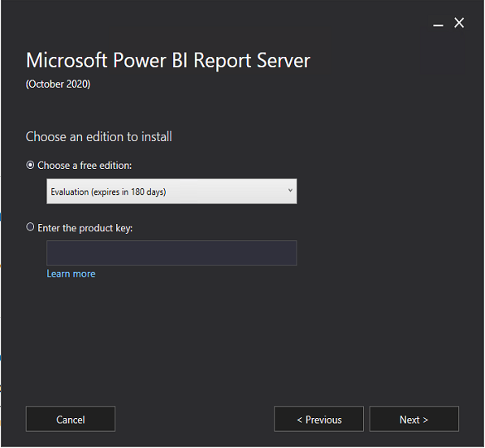Click the "Evaluation (expires in 180 days)" text
Image resolution: width=485 pixels, height=448 pixels.
tap(108, 192)
